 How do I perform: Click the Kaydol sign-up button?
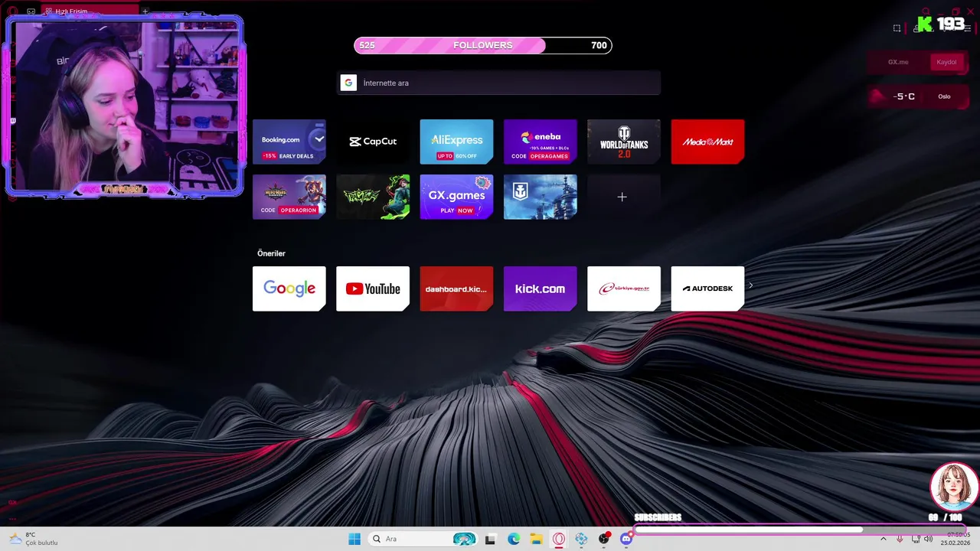tap(946, 62)
